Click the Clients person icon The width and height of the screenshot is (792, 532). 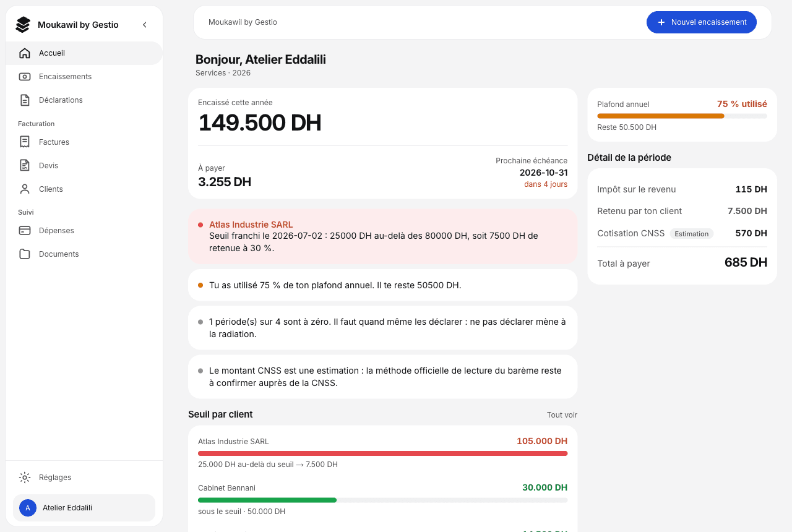(25, 189)
